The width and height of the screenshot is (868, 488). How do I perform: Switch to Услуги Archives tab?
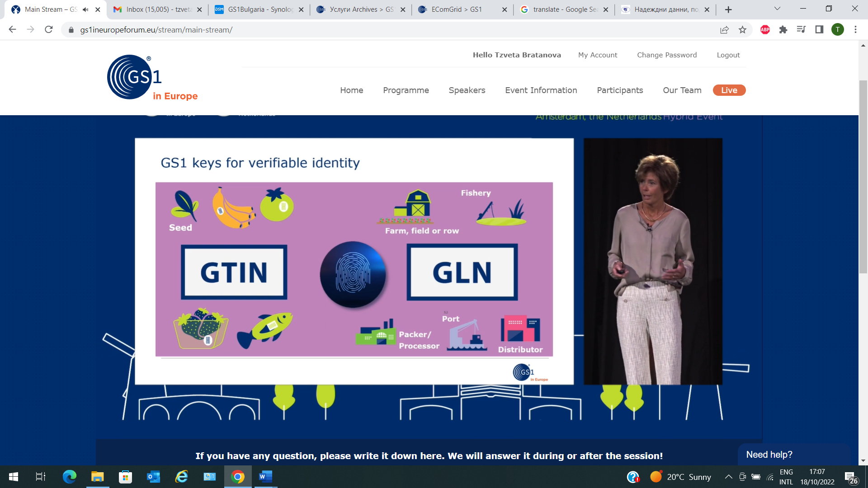362,9
